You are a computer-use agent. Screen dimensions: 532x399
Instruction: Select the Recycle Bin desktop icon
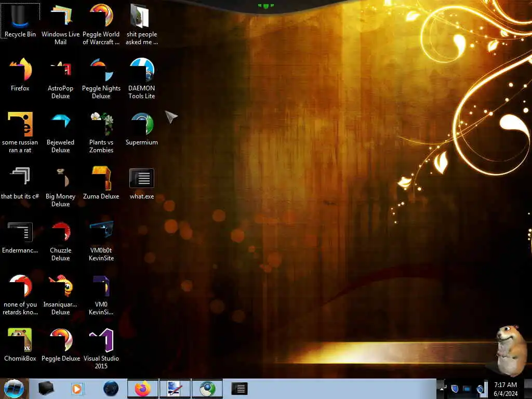pyautogui.click(x=20, y=21)
